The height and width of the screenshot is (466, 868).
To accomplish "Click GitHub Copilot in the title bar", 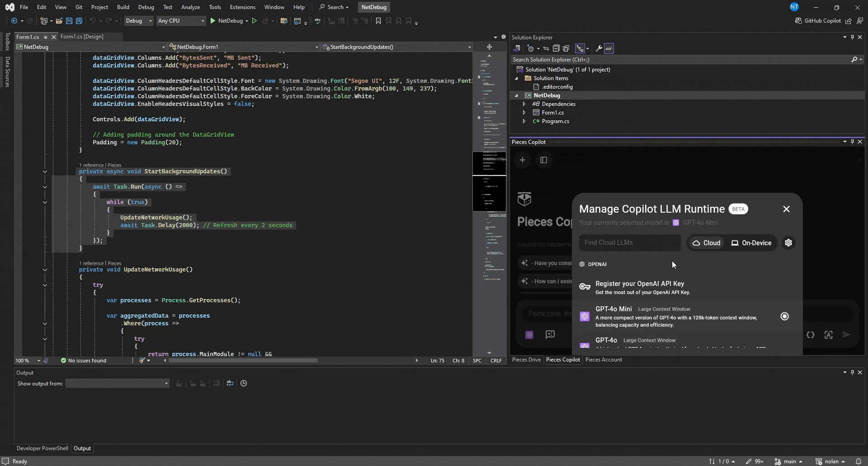I will point(818,21).
